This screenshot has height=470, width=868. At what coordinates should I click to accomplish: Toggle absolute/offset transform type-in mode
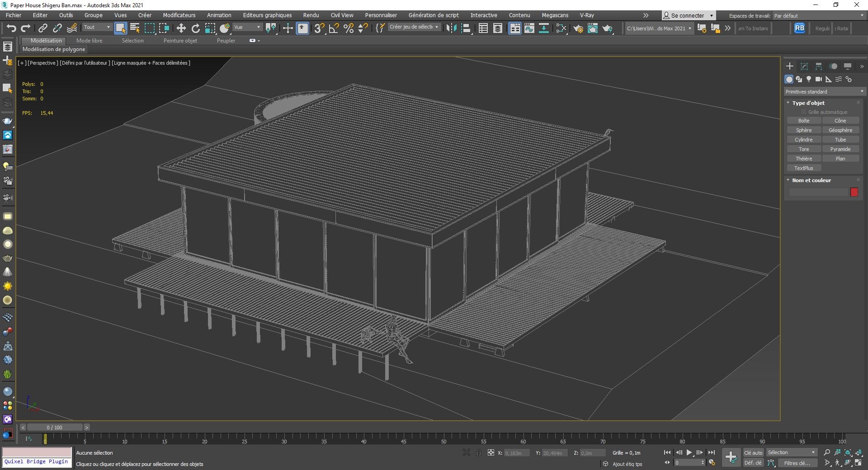pyautogui.click(x=491, y=452)
